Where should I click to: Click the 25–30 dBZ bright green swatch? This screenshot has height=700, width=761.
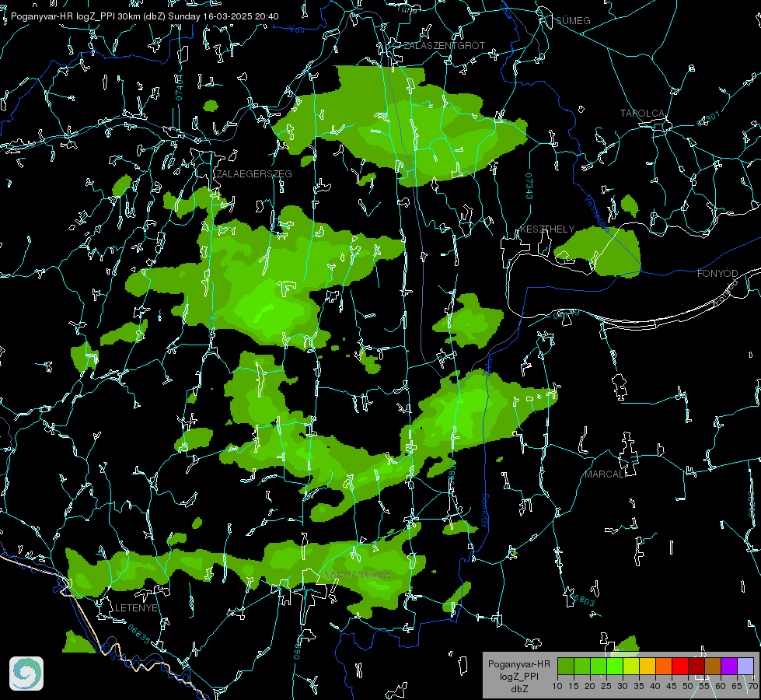tap(615, 666)
